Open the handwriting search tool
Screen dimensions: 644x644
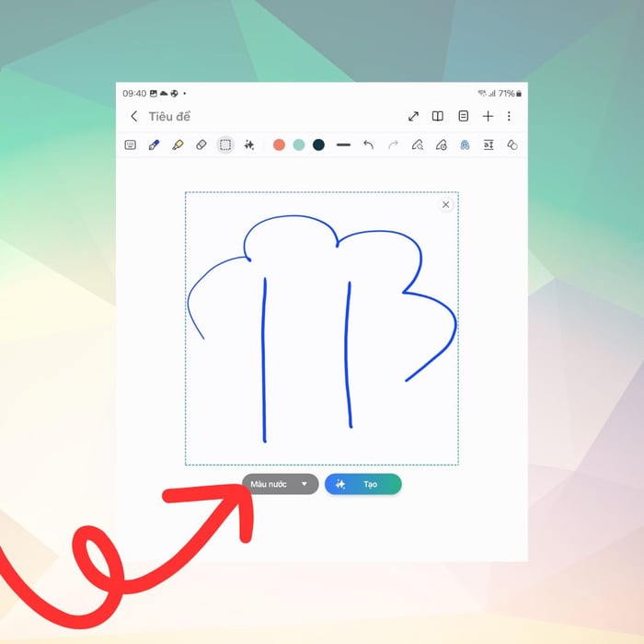[418, 144]
